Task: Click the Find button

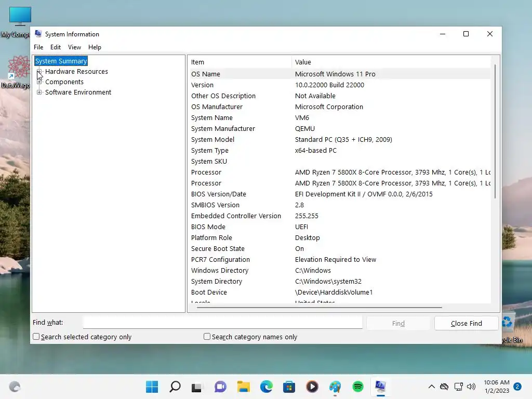Action: coord(398,323)
